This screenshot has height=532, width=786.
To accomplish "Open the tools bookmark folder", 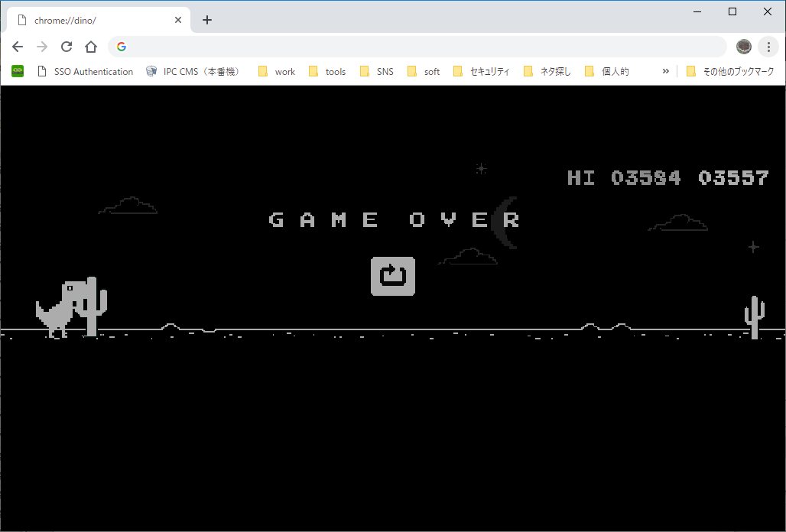I will (327, 71).
